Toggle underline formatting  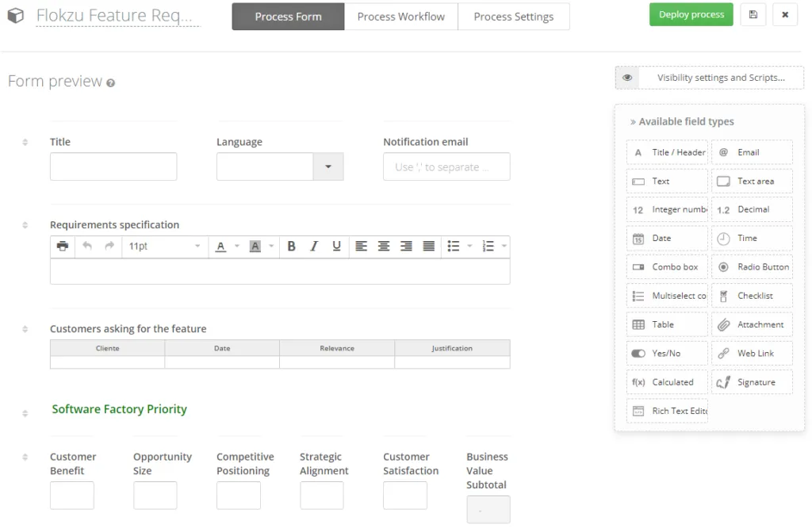coord(336,246)
